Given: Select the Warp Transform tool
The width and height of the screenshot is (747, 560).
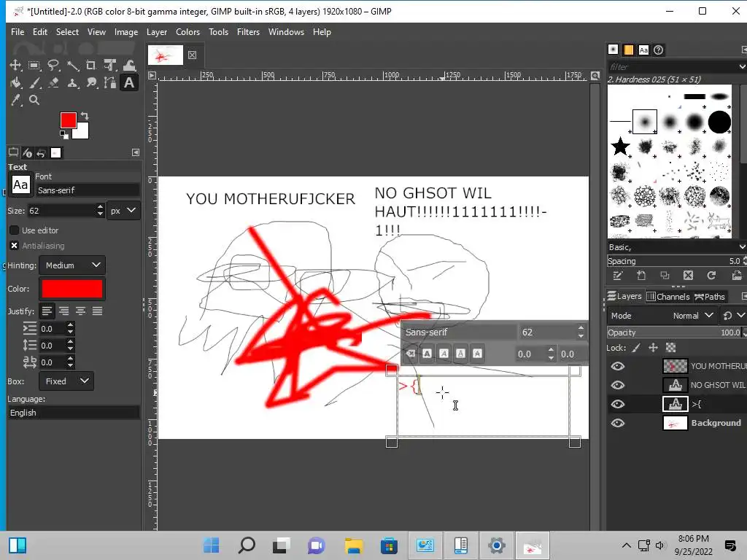Looking at the screenshot, I should coord(129,65).
